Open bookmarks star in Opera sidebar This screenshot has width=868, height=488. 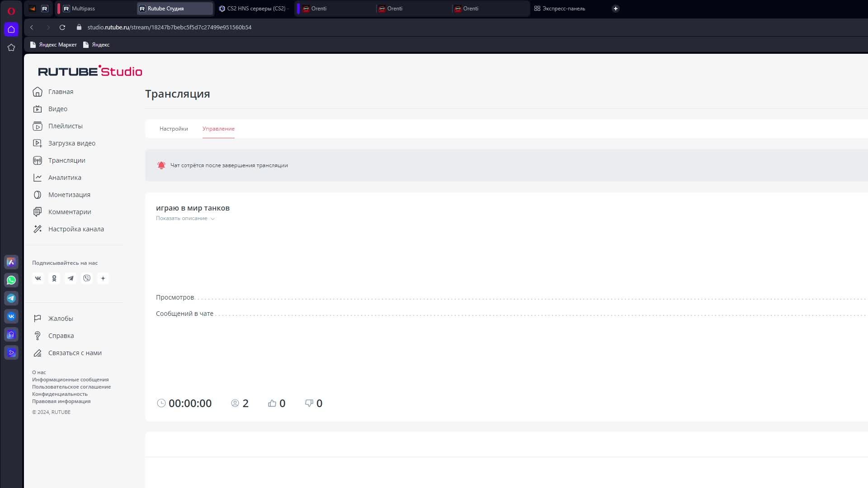point(11,47)
